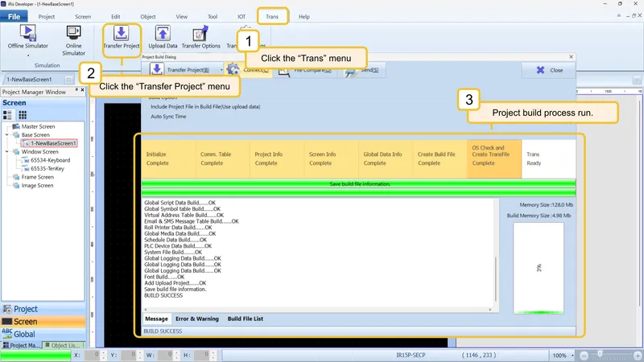Open the IOT ribbon tab
This screenshot has width=644, height=362.
[x=242, y=17]
